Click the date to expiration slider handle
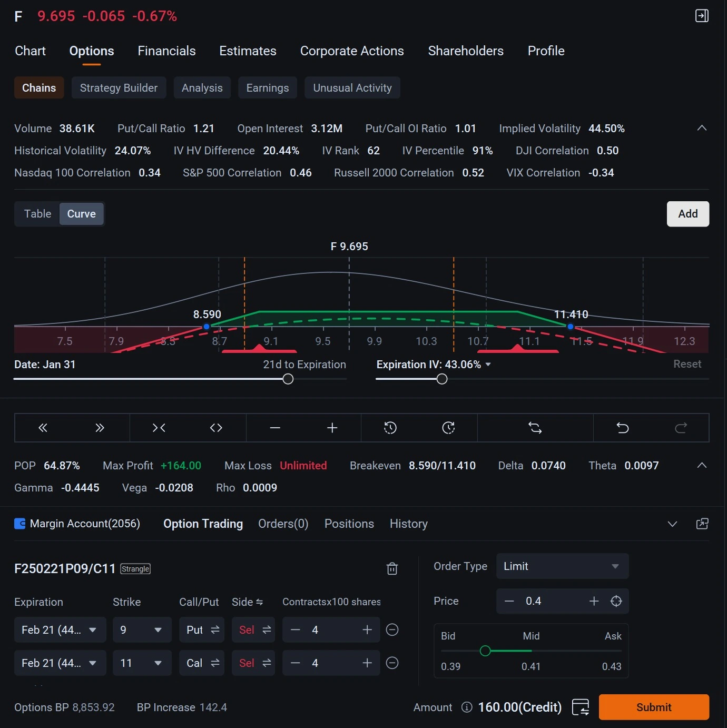 pos(288,379)
